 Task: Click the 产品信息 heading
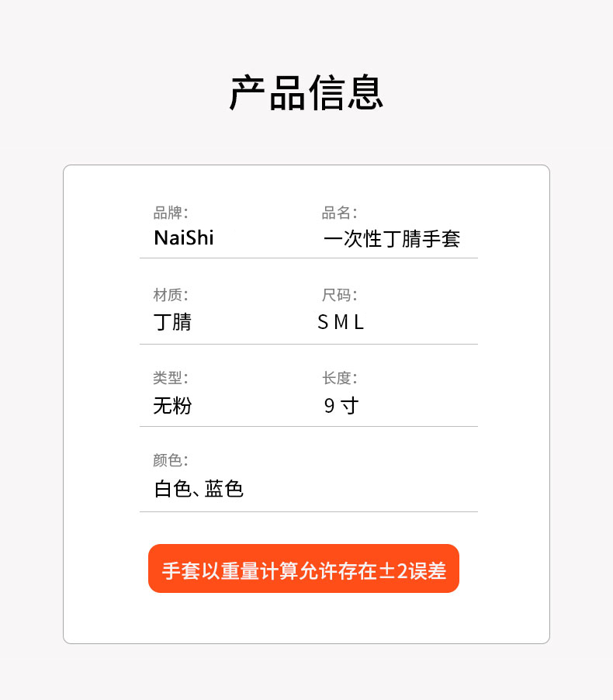(306, 92)
